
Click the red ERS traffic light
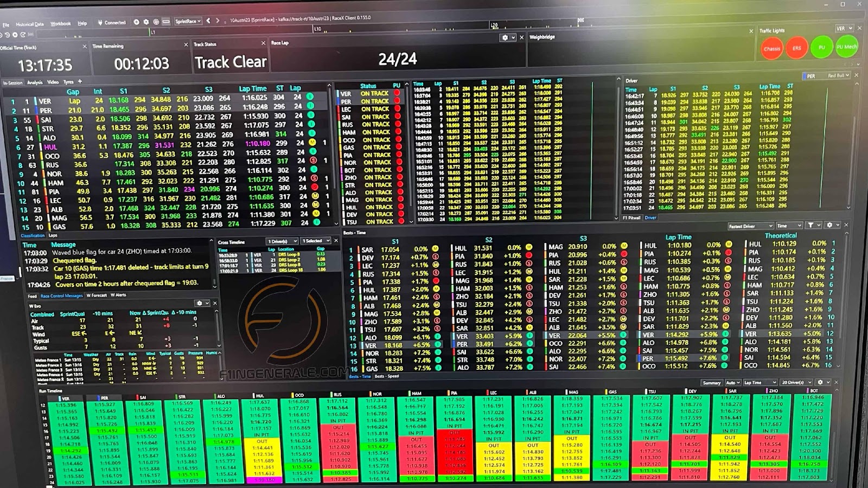coord(797,48)
